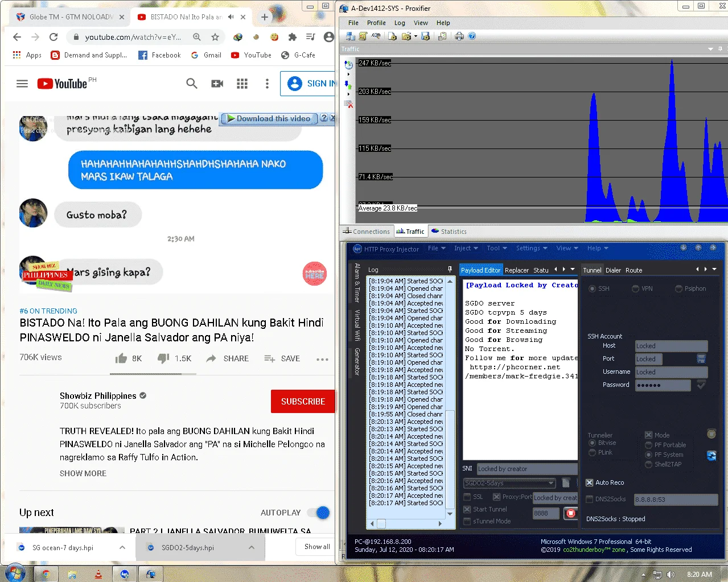Click the DNS2Socks 8.8.8.8:53 field

(676, 500)
